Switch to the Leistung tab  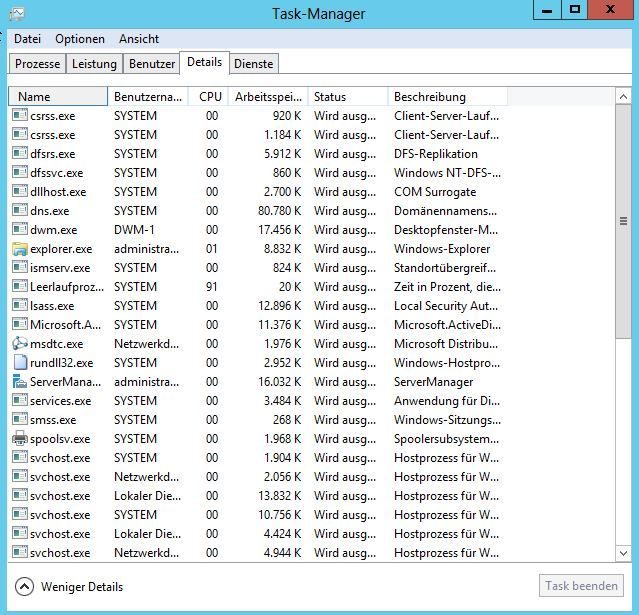tap(94, 64)
